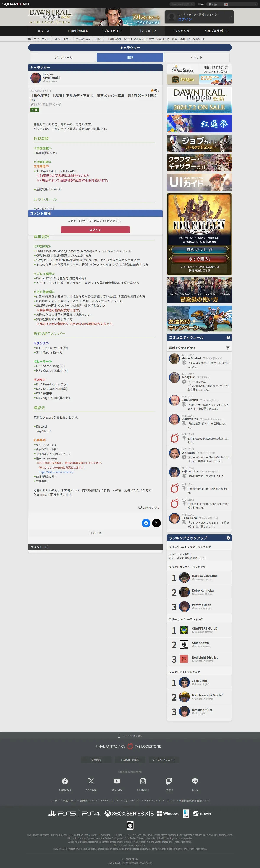
Task: Open the 紅蓮祭 event banner
Action: (x=199, y=124)
